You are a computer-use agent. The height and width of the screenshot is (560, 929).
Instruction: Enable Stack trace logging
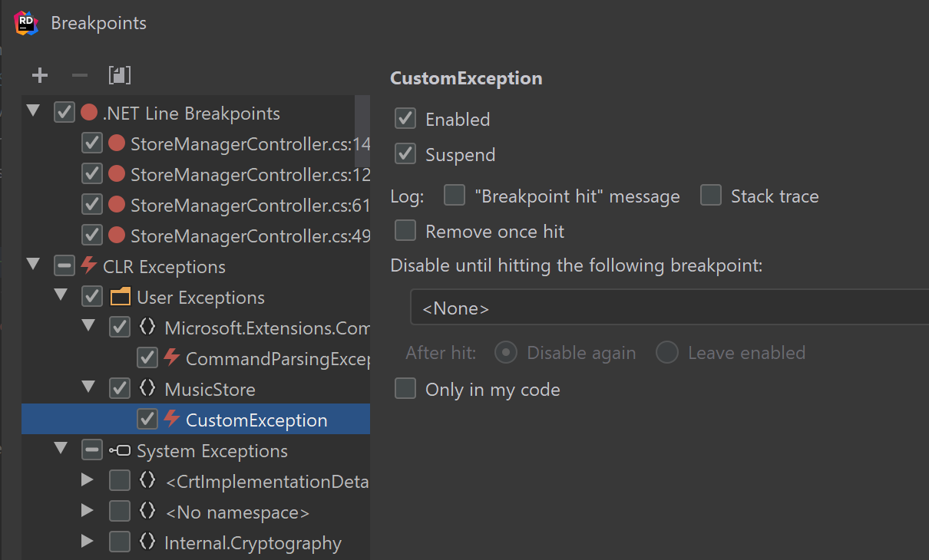point(711,196)
